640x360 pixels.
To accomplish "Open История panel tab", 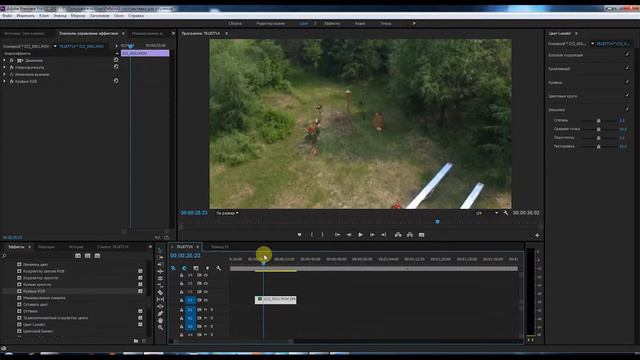I will click(76, 247).
